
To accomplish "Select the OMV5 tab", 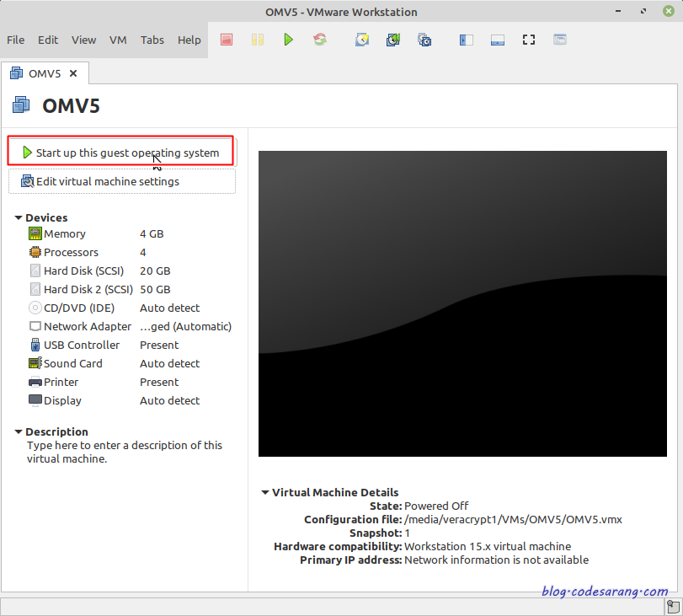I will coord(45,73).
